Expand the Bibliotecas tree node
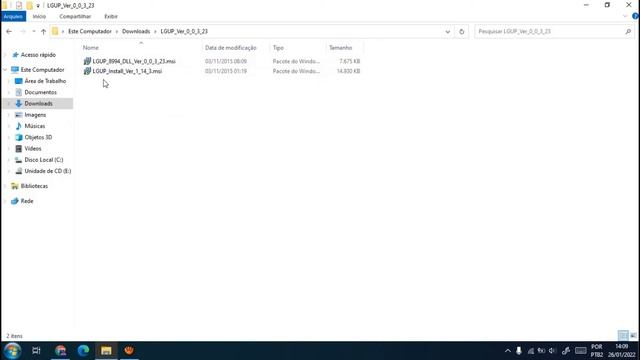640x360 pixels. coord(5,186)
